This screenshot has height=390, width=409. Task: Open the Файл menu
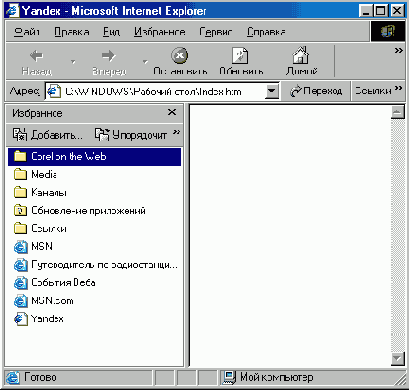point(27,32)
